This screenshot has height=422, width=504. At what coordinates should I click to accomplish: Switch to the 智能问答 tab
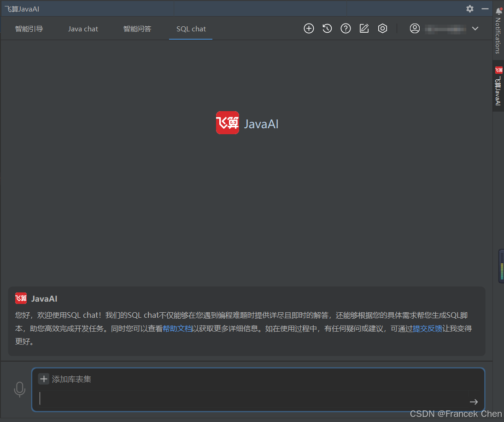click(x=137, y=29)
